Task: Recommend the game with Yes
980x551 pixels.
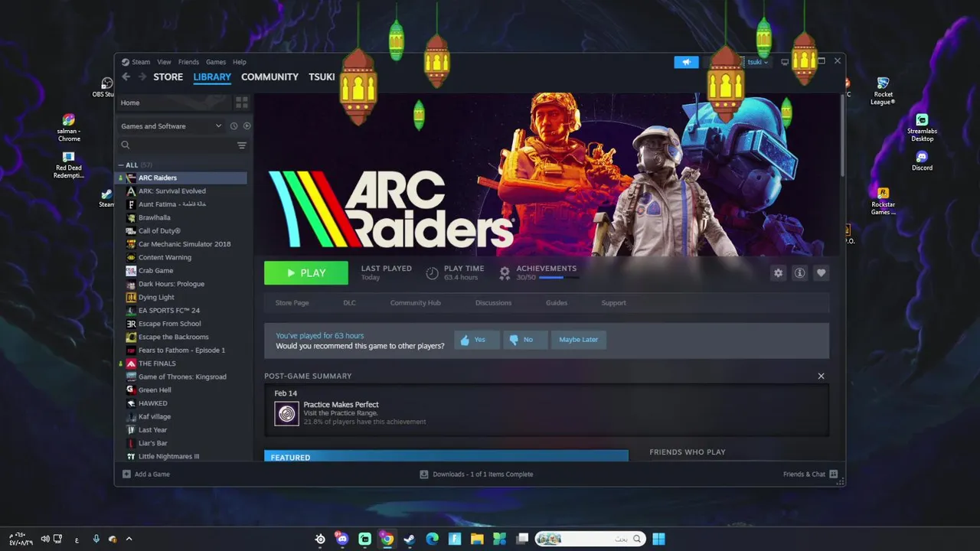Action: [476, 340]
